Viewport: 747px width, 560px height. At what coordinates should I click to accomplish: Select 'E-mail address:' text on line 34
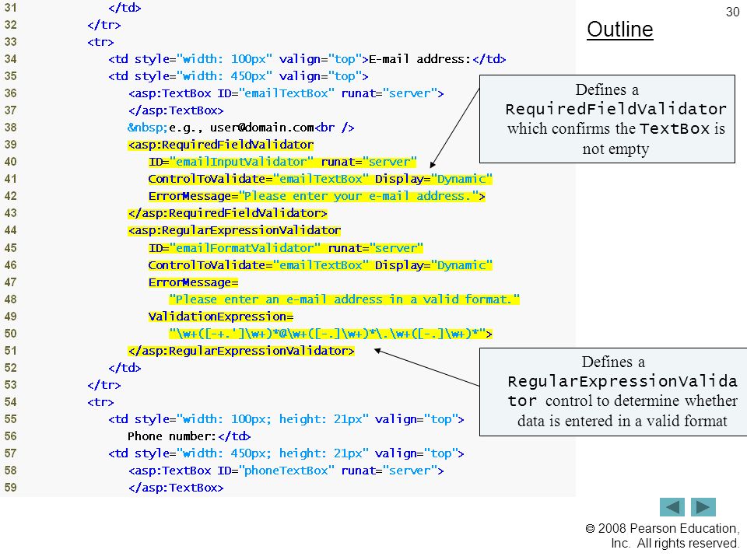tap(419, 59)
